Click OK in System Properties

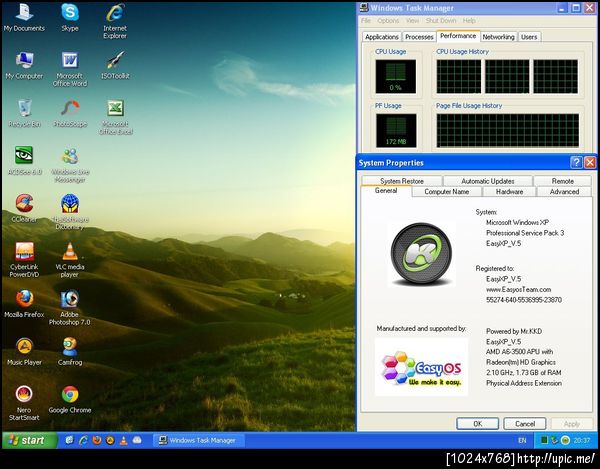pyautogui.click(x=478, y=424)
